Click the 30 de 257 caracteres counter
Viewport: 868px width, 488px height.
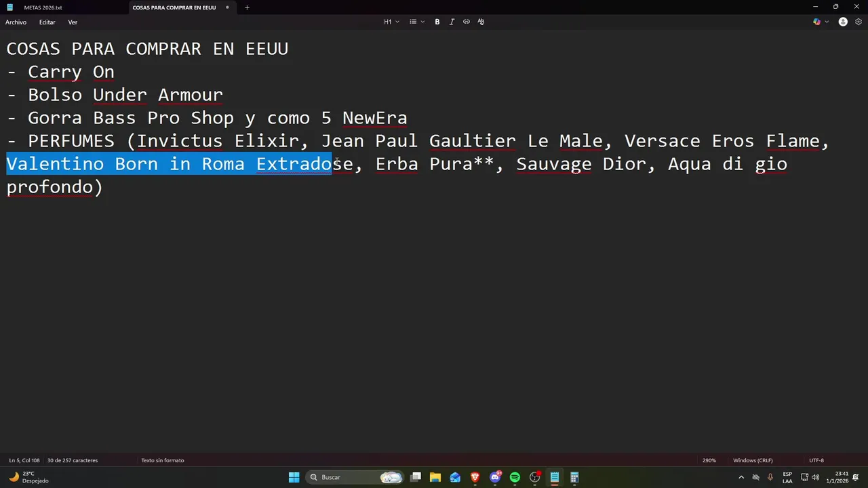click(x=73, y=460)
